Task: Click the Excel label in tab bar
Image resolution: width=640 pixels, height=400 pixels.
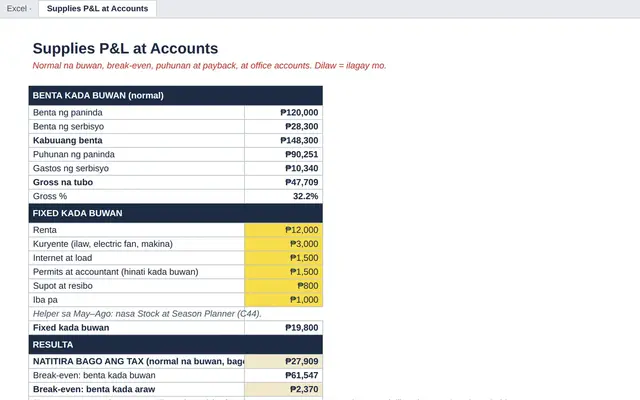Action: click(x=17, y=9)
